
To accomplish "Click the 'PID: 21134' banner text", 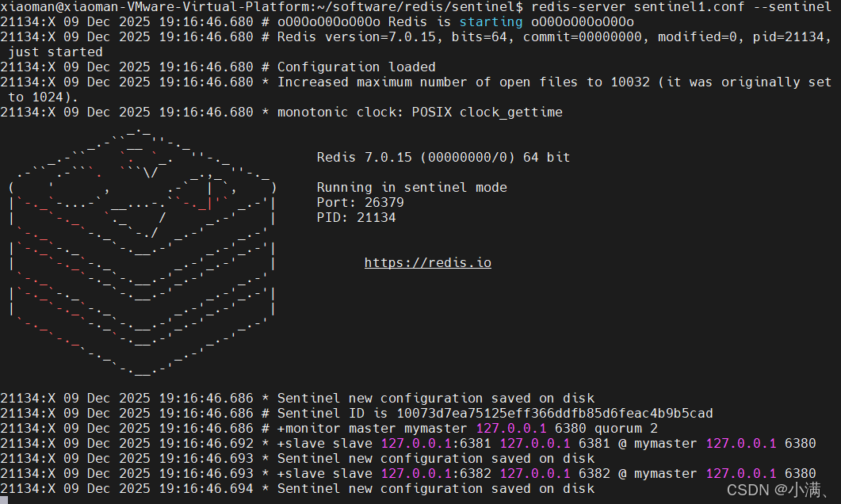I will coord(356,217).
